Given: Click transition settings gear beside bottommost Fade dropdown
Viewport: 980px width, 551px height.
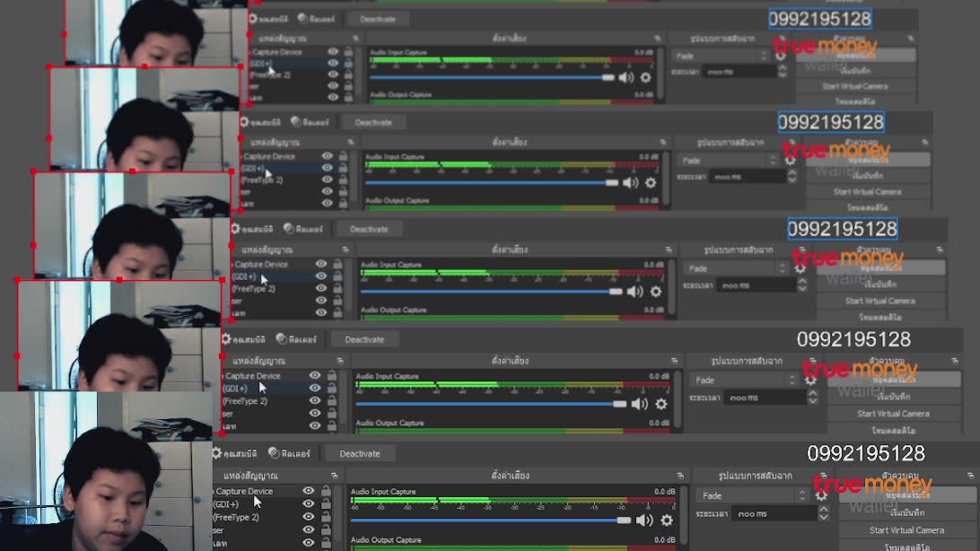Looking at the screenshot, I should (x=821, y=495).
